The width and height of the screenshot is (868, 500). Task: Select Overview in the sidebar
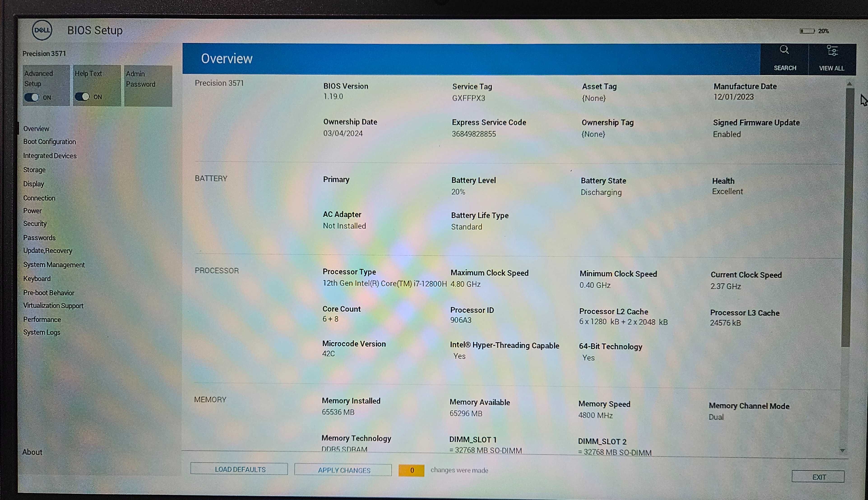click(36, 129)
